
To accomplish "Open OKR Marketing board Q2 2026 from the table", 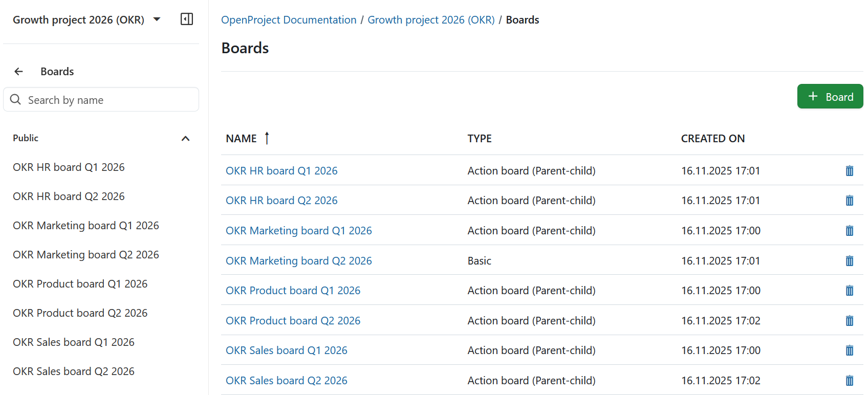I will [x=299, y=261].
